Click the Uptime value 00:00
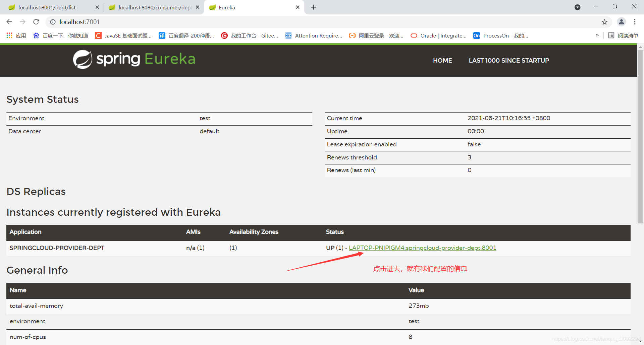 pos(476,131)
